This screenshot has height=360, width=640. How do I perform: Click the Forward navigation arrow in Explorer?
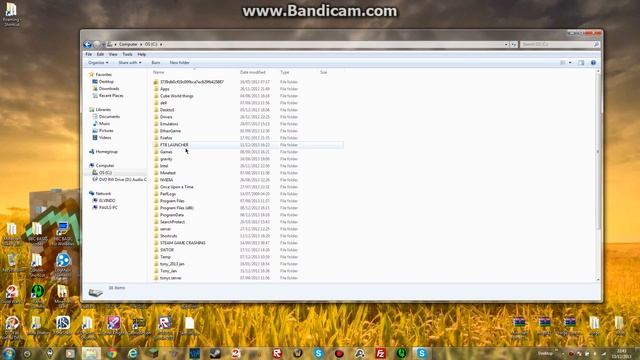coord(97,44)
